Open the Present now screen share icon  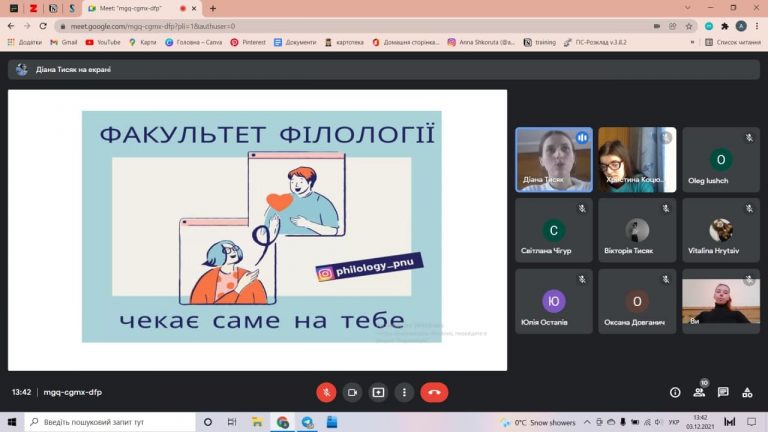[x=378, y=392]
